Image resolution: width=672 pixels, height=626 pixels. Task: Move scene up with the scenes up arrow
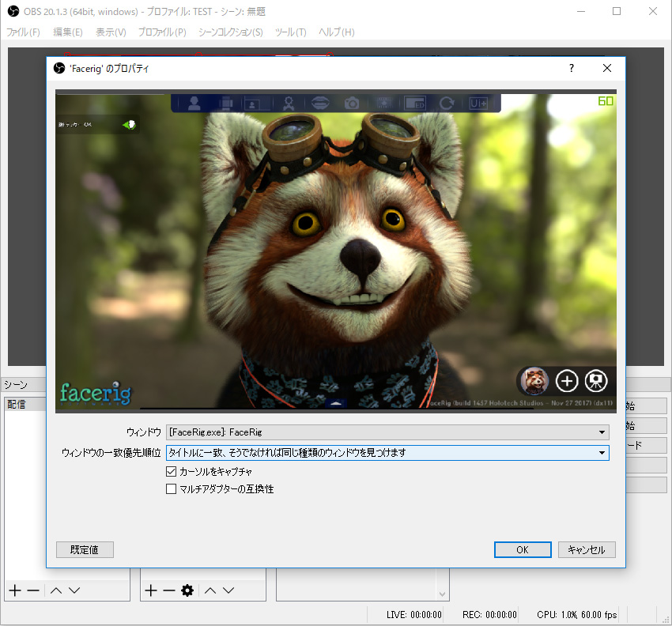56,590
